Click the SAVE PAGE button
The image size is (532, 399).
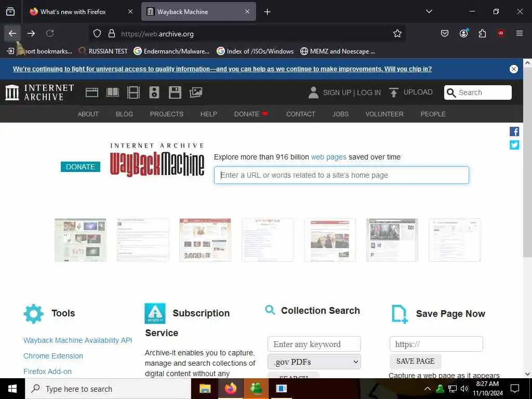coord(415,361)
